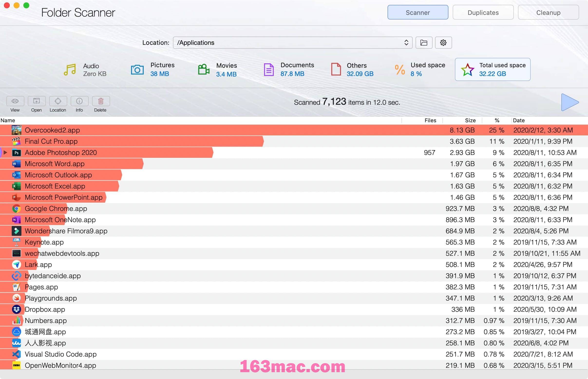This screenshot has width=588, height=379.
Task: Click the Location crosshair toolbar icon
Action: point(58,101)
